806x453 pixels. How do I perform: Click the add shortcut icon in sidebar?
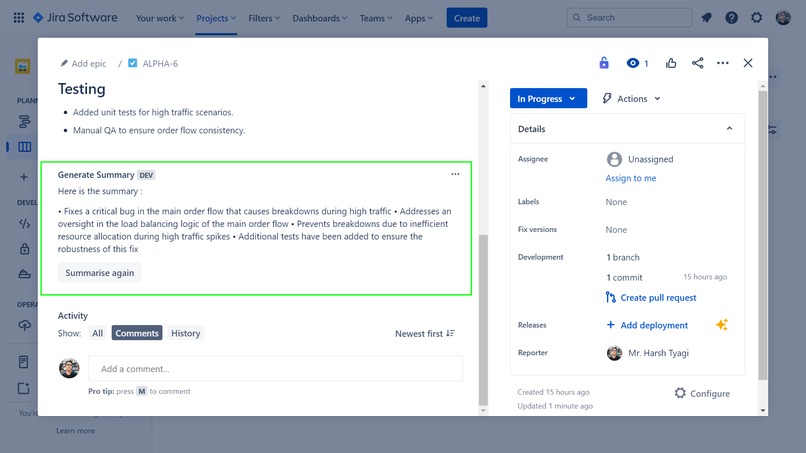pyautogui.click(x=24, y=388)
